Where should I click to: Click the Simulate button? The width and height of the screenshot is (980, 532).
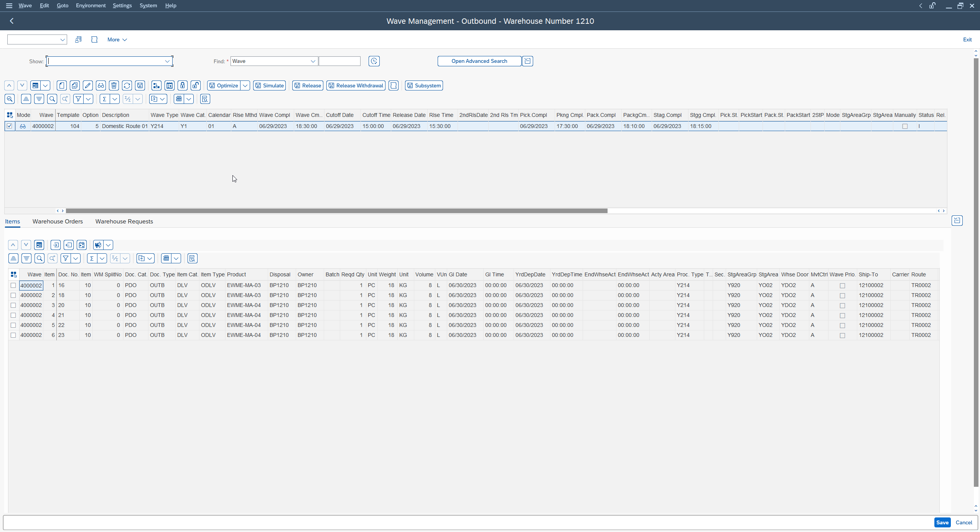(x=269, y=85)
